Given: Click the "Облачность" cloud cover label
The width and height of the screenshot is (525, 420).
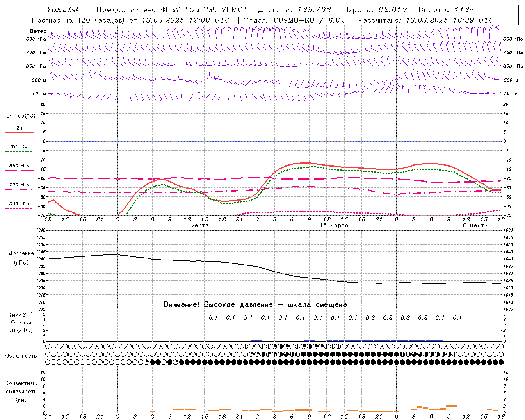Looking at the screenshot, I should click(x=21, y=356).
